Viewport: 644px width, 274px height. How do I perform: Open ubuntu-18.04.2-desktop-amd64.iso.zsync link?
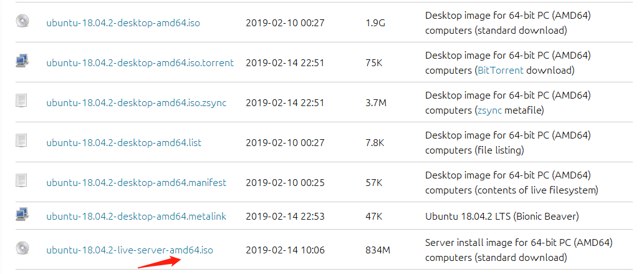click(137, 103)
